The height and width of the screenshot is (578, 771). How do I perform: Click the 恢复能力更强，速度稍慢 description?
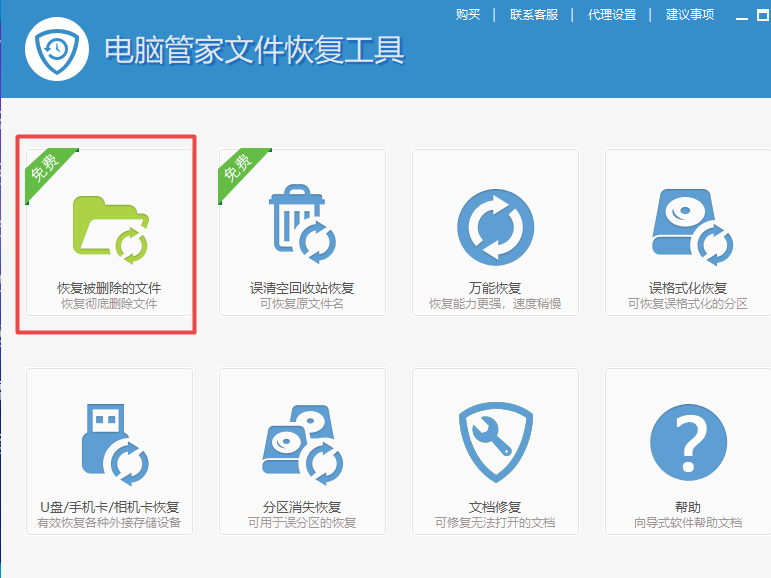495,304
